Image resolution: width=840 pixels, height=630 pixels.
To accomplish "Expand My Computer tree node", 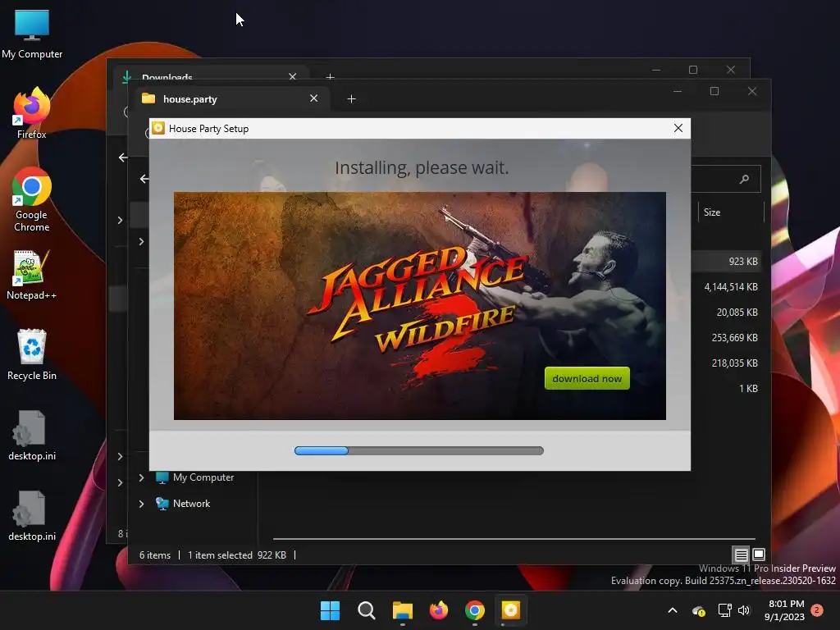I will 141,477.
